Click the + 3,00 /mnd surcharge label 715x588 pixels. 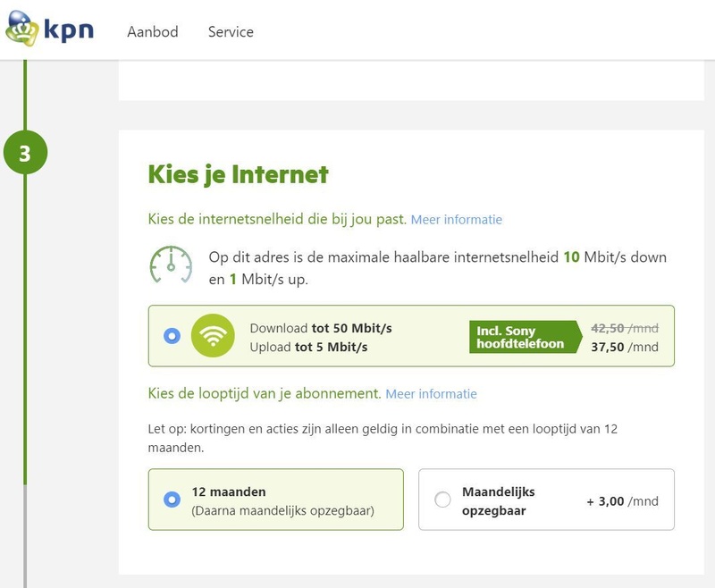click(622, 501)
